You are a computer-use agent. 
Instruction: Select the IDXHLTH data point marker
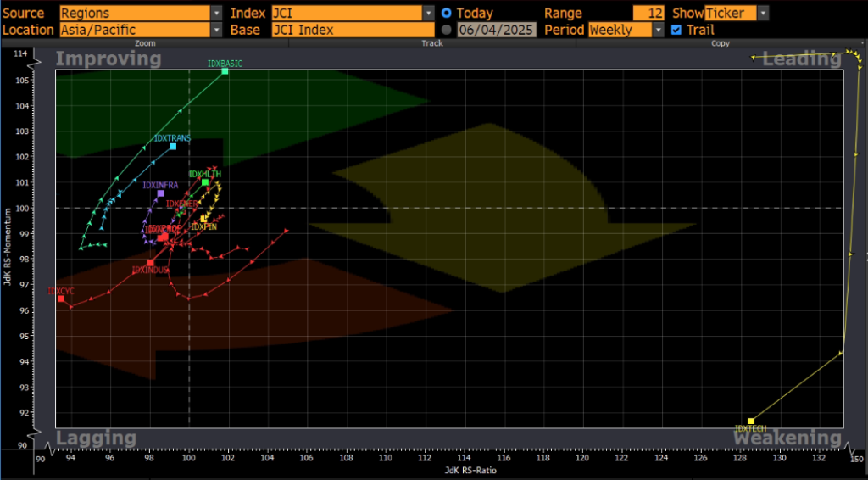pyautogui.click(x=205, y=182)
